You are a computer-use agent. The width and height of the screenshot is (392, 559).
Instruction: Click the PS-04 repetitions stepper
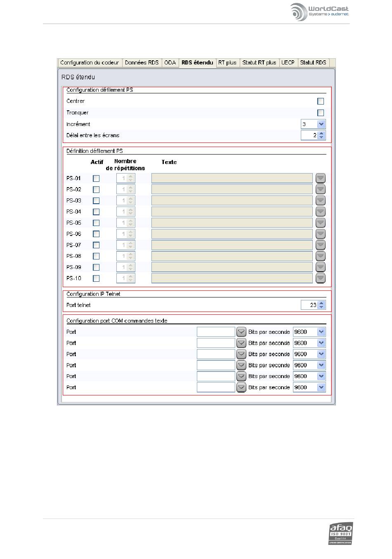coord(126,212)
